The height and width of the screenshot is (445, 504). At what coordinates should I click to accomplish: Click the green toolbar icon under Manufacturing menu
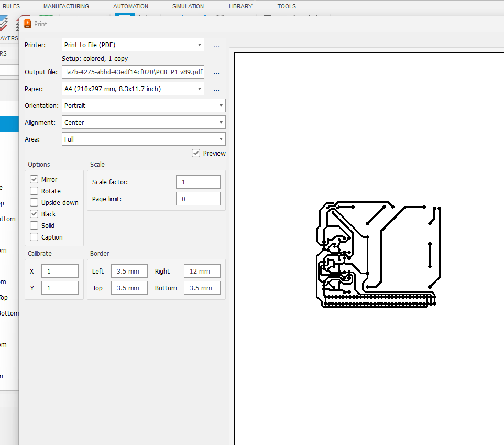click(46, 17)
